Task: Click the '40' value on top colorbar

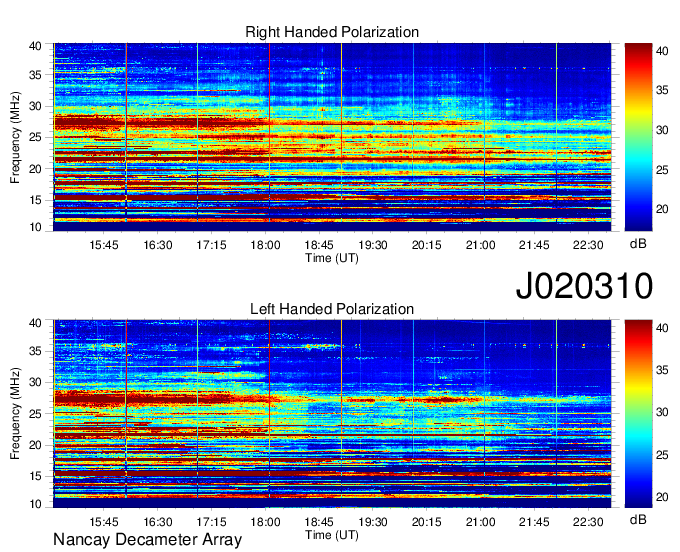Action: coord(662,51)
